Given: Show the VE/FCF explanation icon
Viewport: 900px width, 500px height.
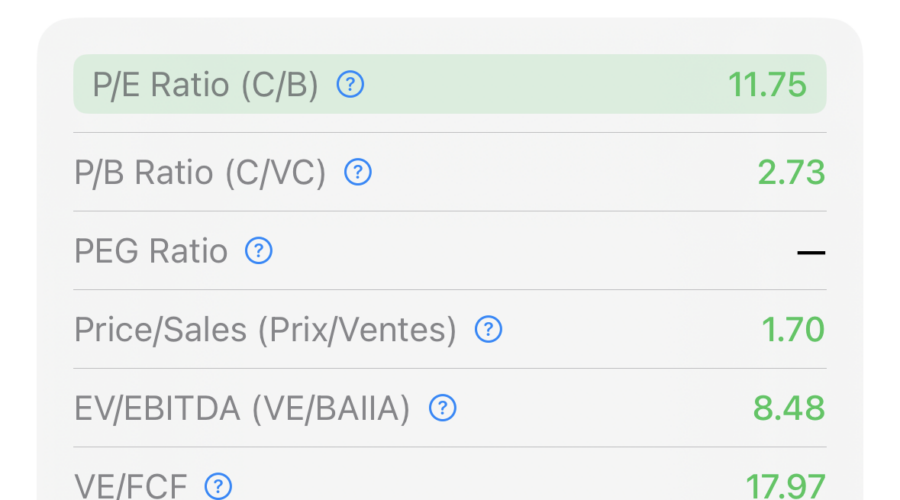Looking at the screenshot, I should tap(218, 487).
